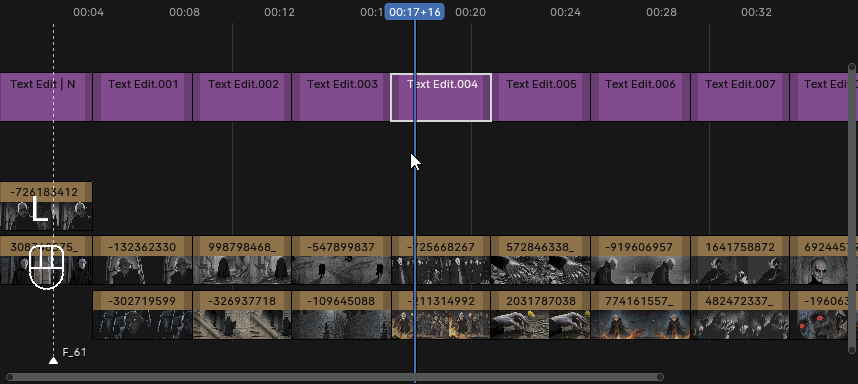Select image strip 998798468_
858x384 pixels.
click(x=242, y=260)
